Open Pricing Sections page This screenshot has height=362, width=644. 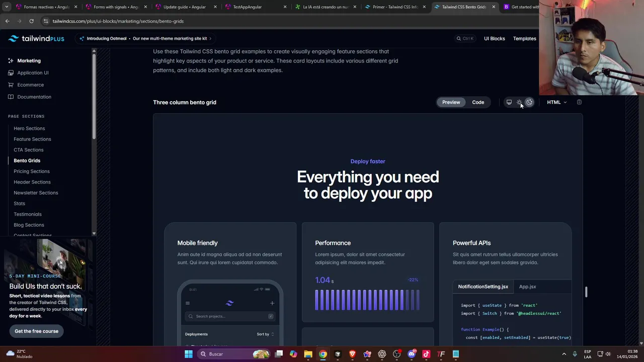[x=31, y=171]
